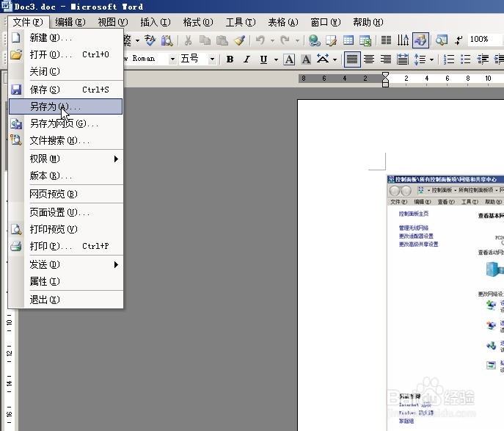Click the Insert Hyperlink globe icon
This screenshot has height=431, width=504.
314,40
